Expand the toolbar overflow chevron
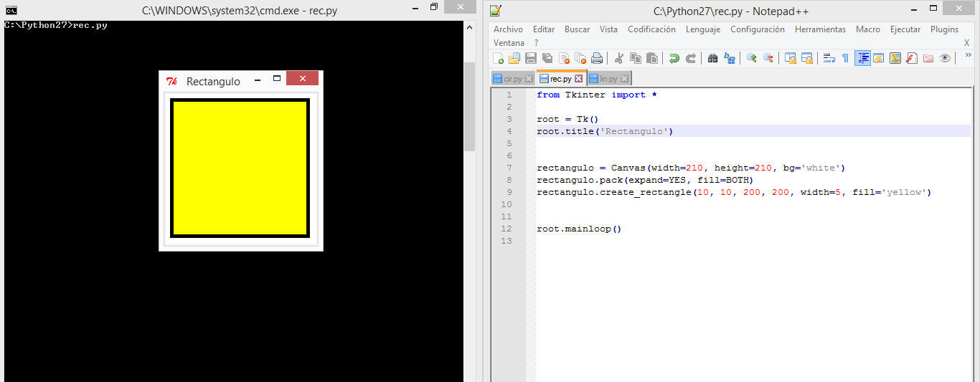 (x=968, y=55)
